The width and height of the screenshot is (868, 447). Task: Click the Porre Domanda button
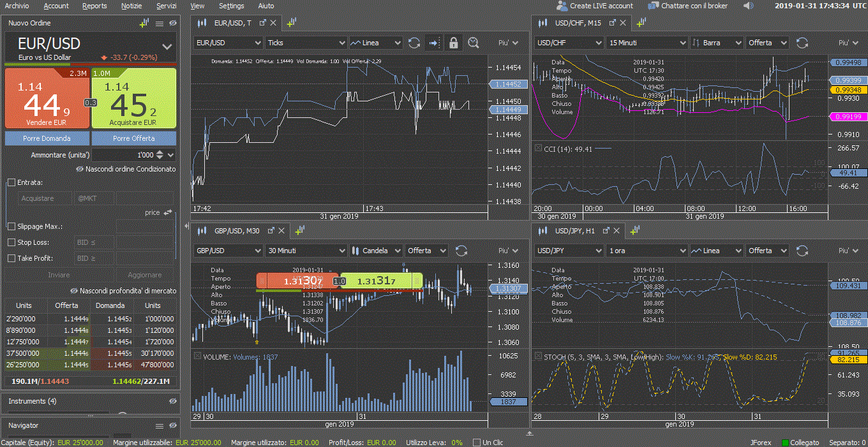[x=47, y=138]
